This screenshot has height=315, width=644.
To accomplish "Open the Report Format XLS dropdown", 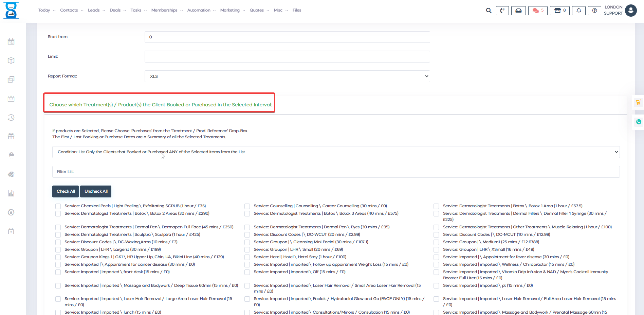I will click(x=287, y=76).
